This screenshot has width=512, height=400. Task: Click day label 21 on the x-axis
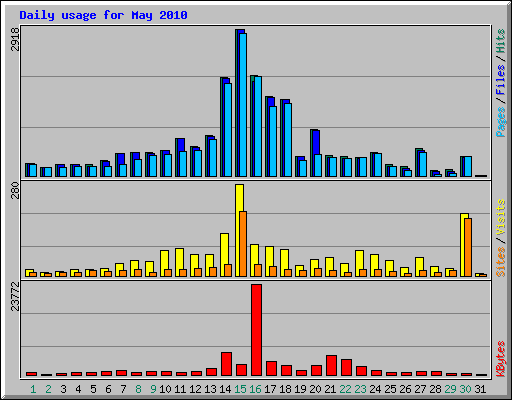[x=330, y=389]
